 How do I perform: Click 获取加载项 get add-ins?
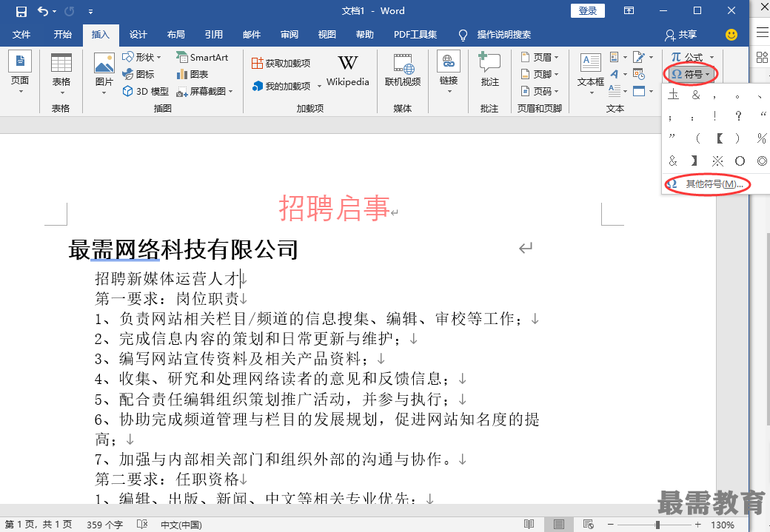click(281, 64)
